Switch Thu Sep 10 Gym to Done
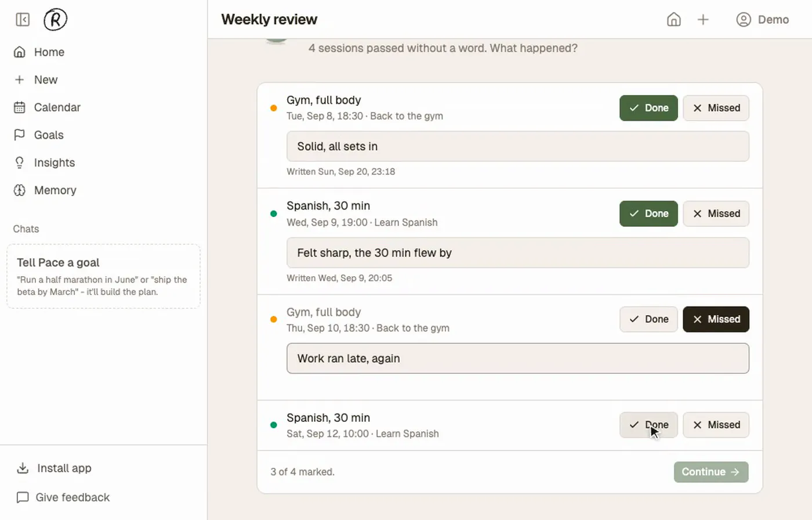 pos(648,319)
